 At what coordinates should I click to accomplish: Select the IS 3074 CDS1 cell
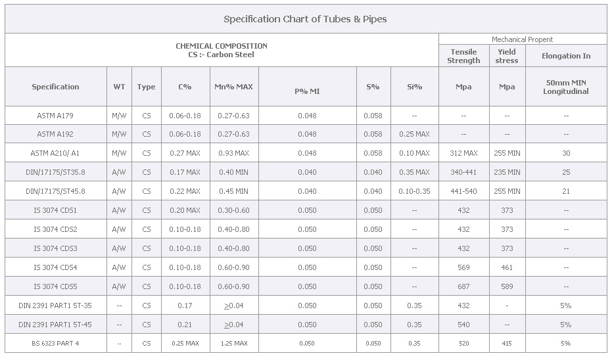click(56, 210)
